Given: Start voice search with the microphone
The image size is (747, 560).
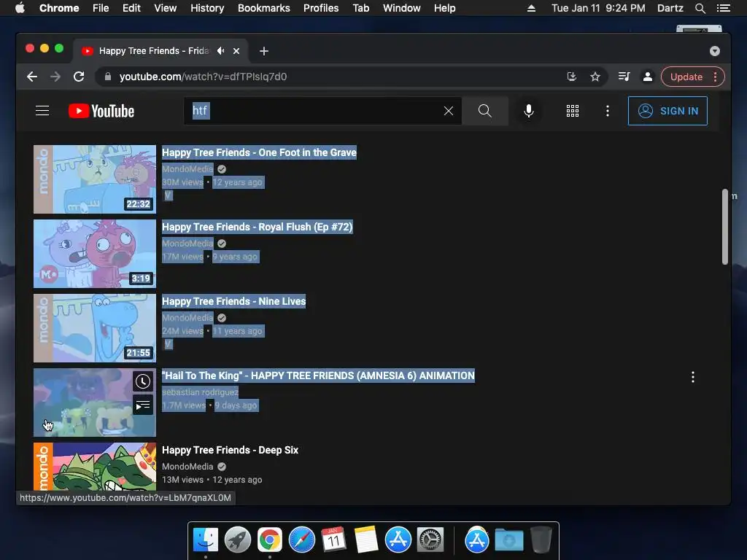Looking at the screenshot, I should pyautogui.click(x=528, y=111).
